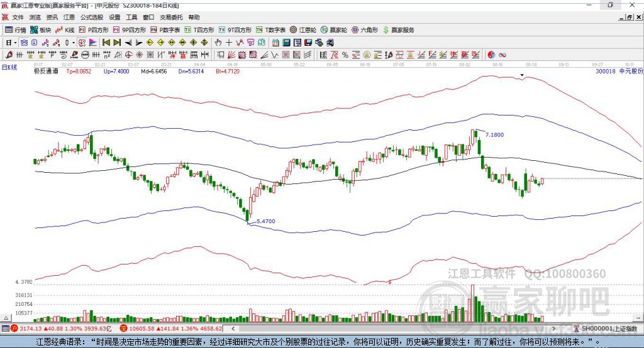Click the 深 index 10605.58 status entry
Screen dimensions: 644x348
pos(171,329)
